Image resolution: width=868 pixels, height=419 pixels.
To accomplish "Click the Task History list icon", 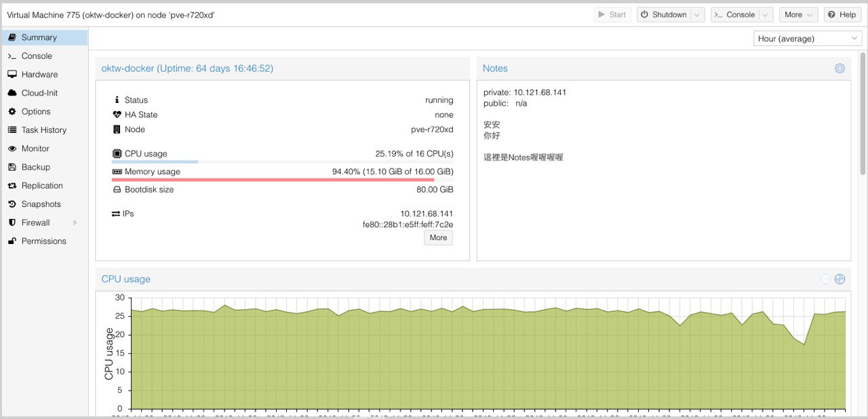I will pyautogui.click(x=12, y=130).
